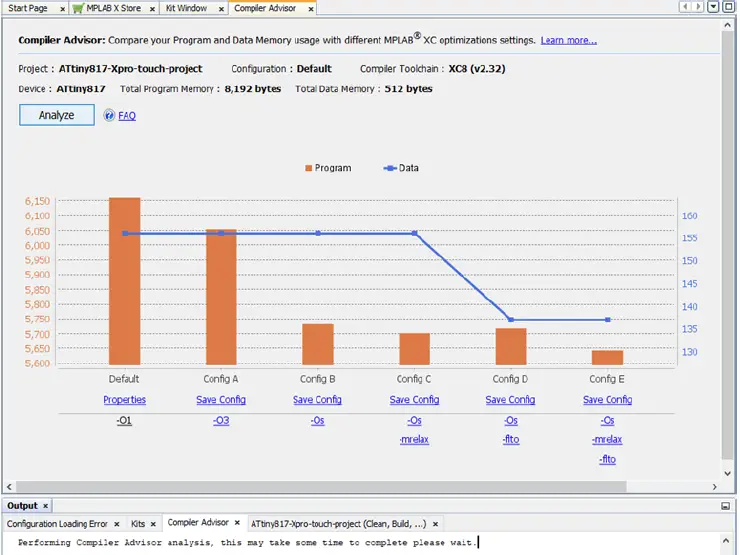Click the '8,192 bytes' program memory value
740x555 pixels.
click(252, 89)
